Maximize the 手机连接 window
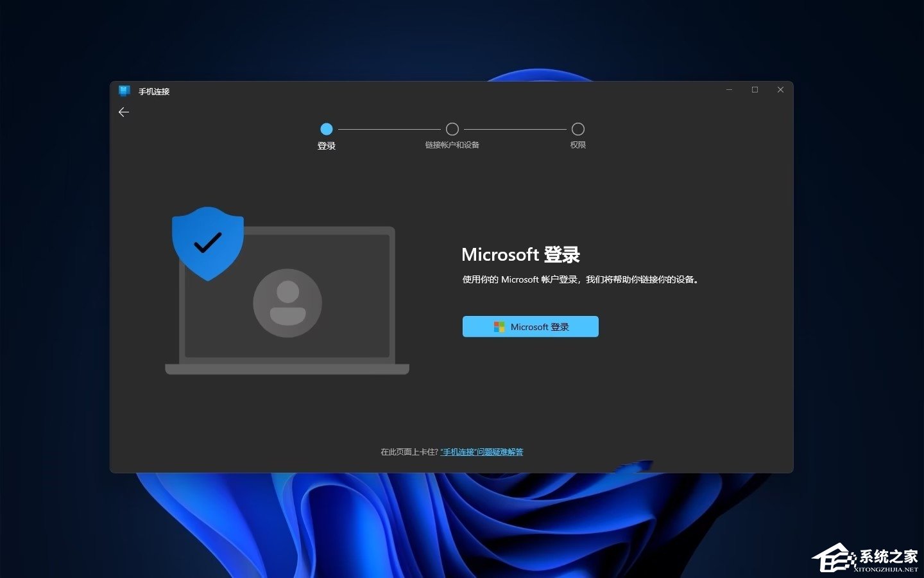This screenshot has height=578, width=924. tap(755, 90)
